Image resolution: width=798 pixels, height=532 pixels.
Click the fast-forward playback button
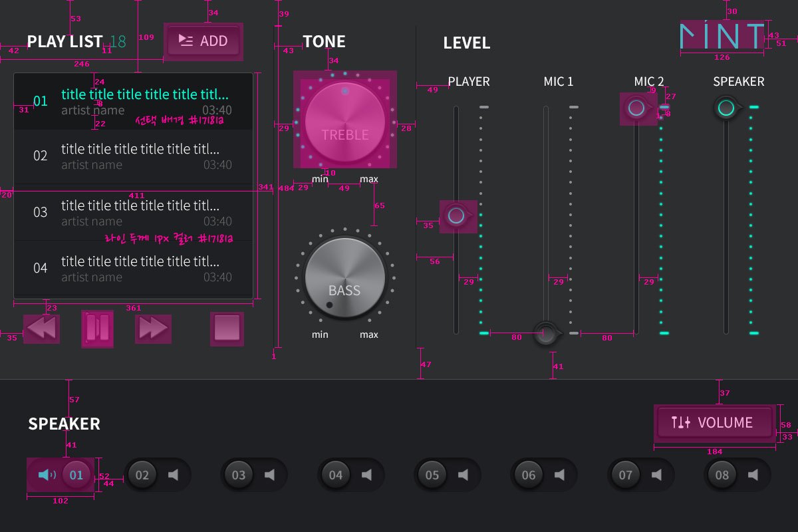(x=153, y=329)
